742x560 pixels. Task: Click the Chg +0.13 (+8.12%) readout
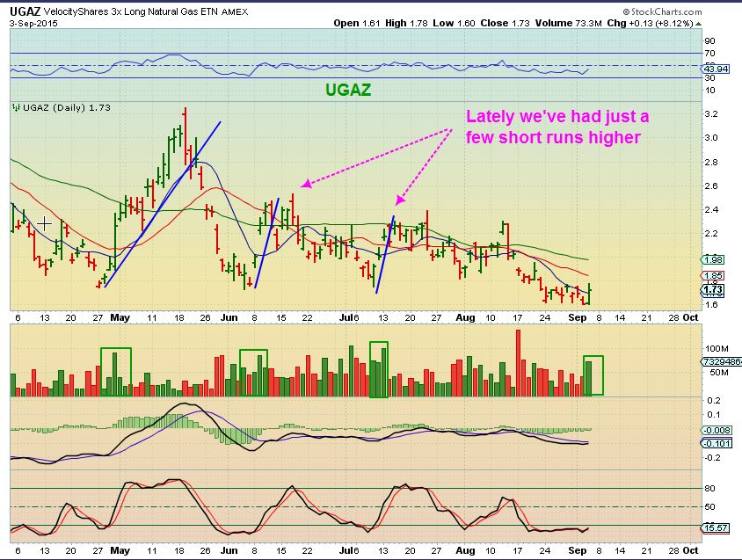click(x=651, y=23)
